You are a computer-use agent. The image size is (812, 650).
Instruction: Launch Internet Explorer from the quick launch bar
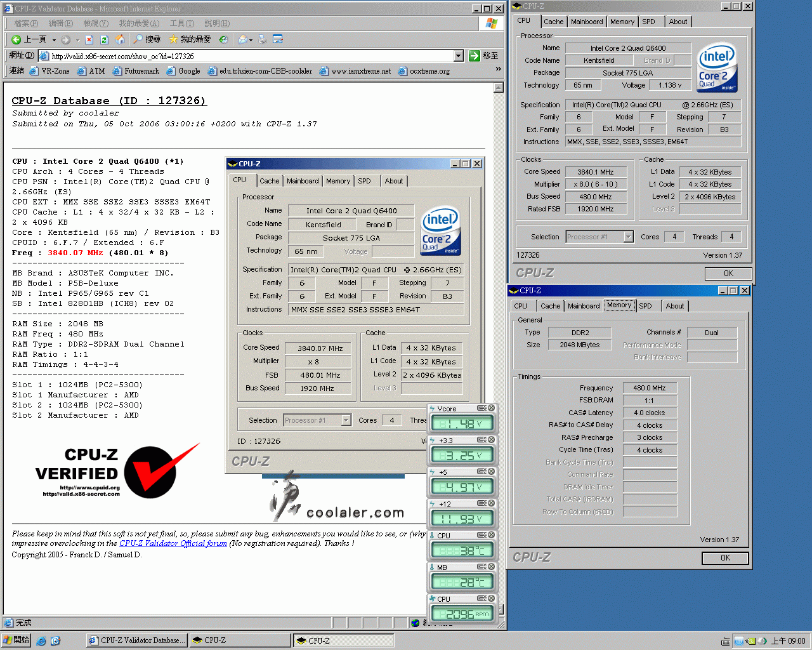pyautogui.click(x=41, y=640)
